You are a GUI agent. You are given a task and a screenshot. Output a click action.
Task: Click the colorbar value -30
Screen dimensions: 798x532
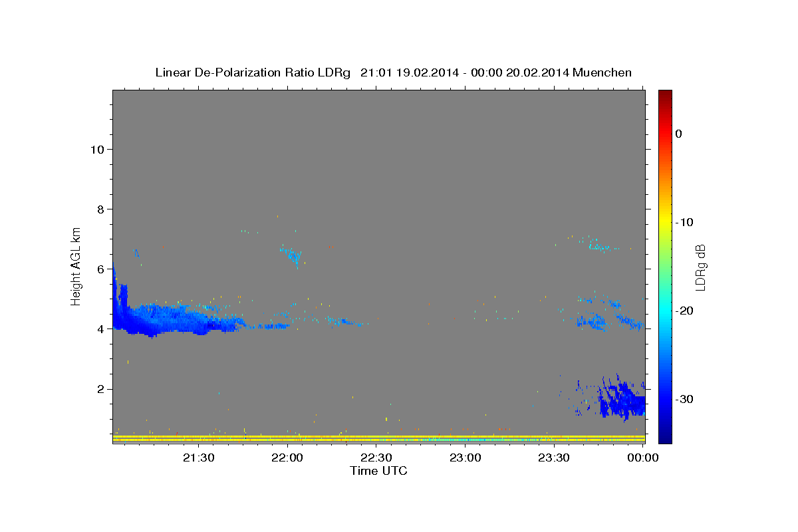tap(684, 399)
